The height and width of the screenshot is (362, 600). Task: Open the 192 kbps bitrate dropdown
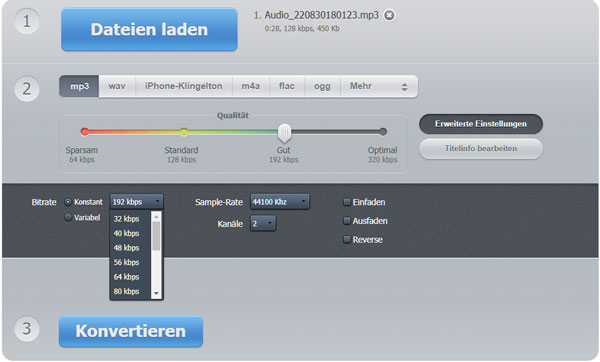click(137, 202)
